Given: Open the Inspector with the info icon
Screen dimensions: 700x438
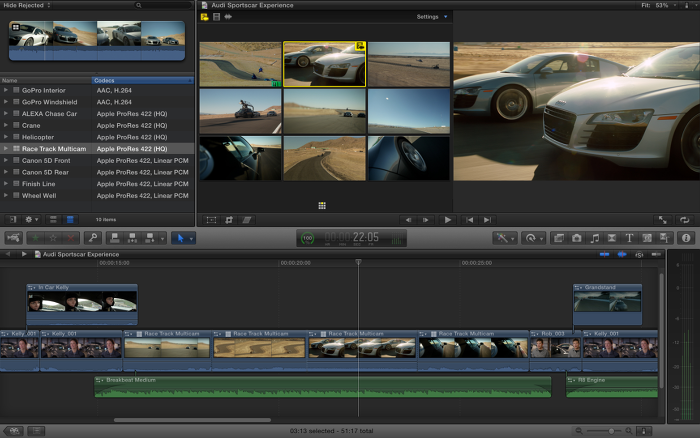Looking at the screenshot, I should tap(686, 238).
